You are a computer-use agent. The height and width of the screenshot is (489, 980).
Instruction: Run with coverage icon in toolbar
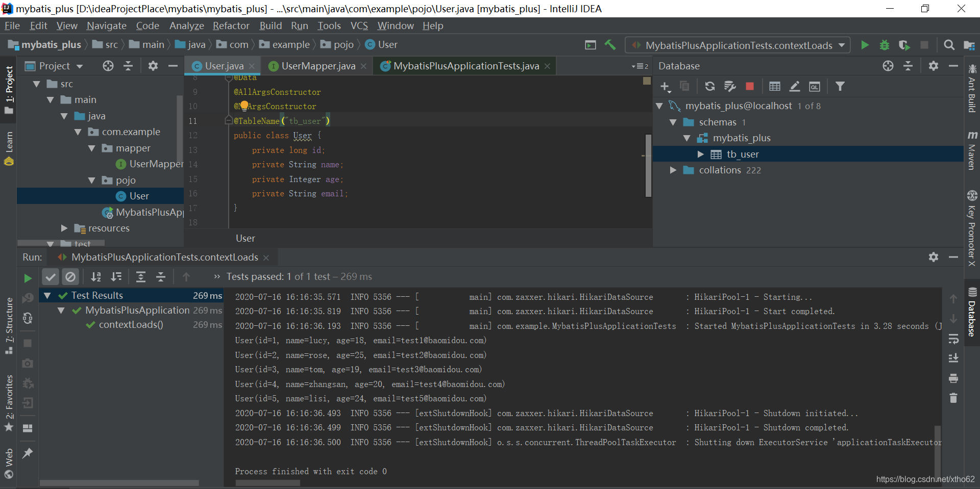click(904, 45)
